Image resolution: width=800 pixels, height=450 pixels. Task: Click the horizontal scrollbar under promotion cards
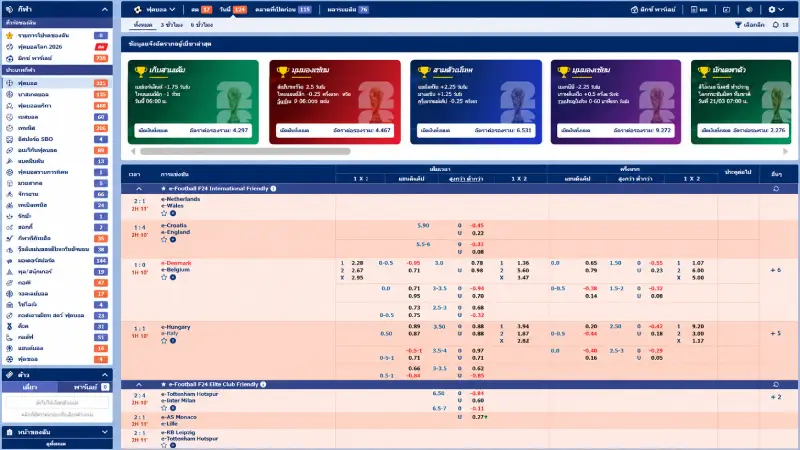[x=245, y=151]
